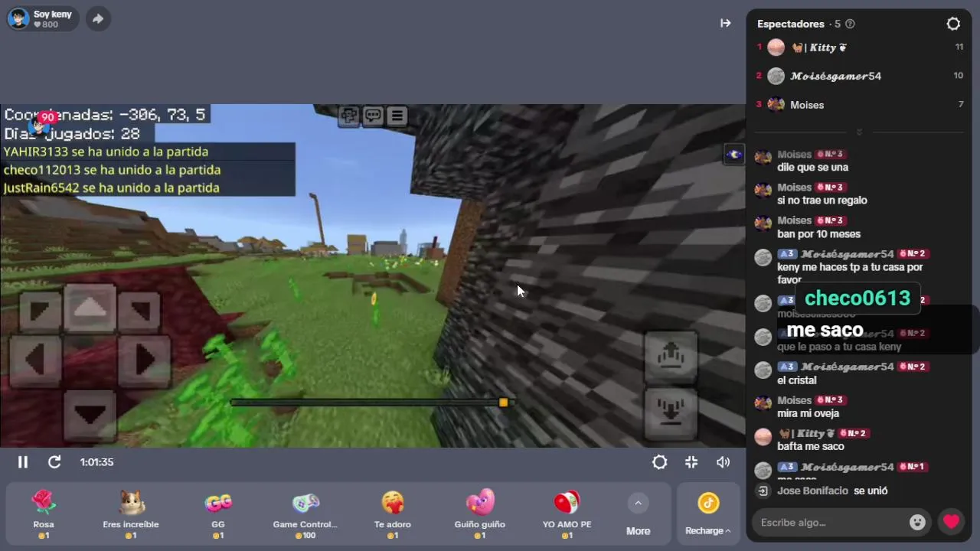The width and height of the screenshot is (980, 551).
Task: Toggle fullscreen collapse mode icon
Action: point(691,462)
